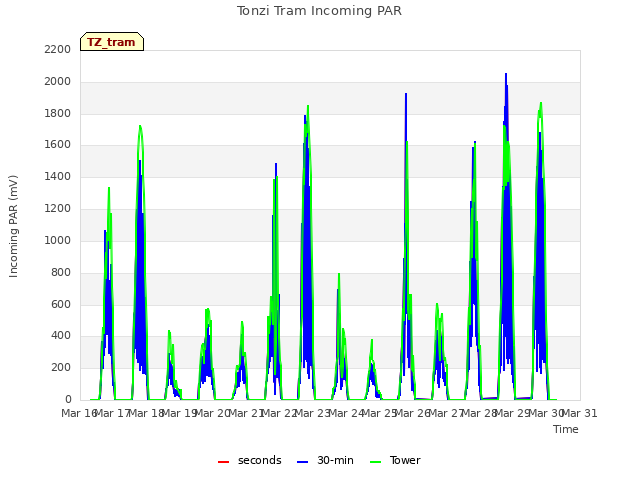
Task: Click the Mar 16 x-axis label
Action: click(x=79, y=413)
